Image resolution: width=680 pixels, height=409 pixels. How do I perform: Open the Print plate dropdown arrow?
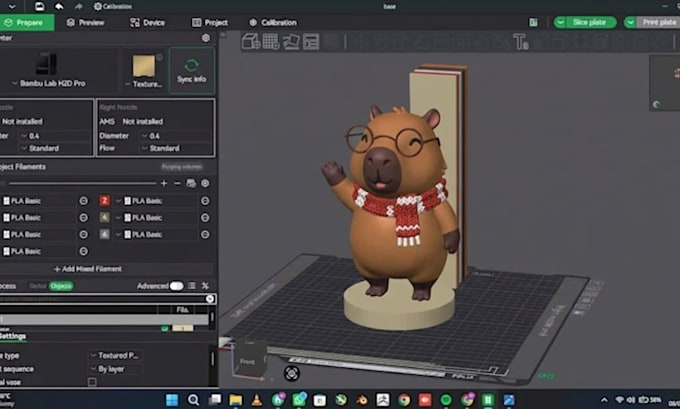pyautogui.click(x=630, y=23)
